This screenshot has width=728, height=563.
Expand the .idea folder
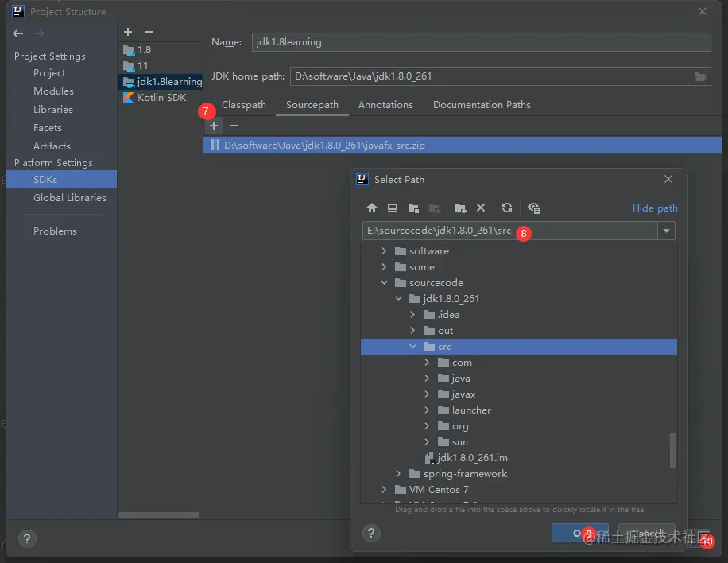[x=412, y=314]
